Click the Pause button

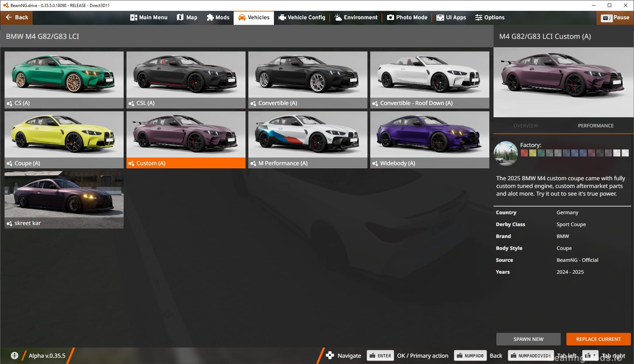point(615,17)
